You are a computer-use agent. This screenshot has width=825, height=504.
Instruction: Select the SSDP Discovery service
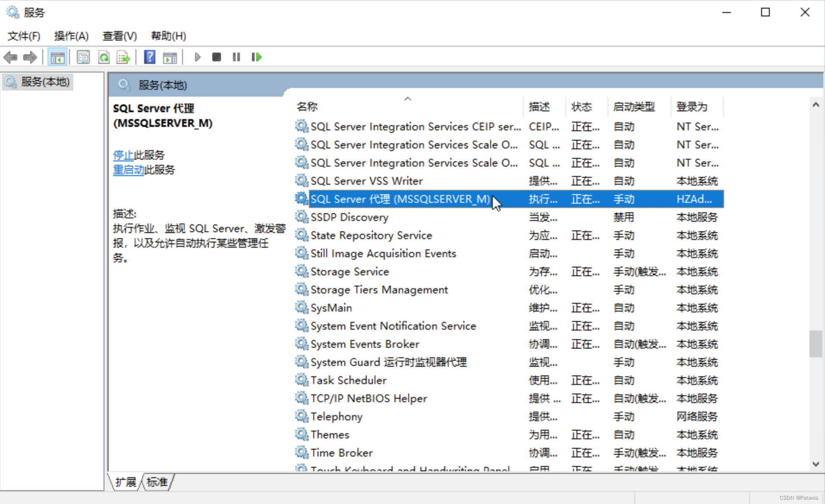[509, 217]
